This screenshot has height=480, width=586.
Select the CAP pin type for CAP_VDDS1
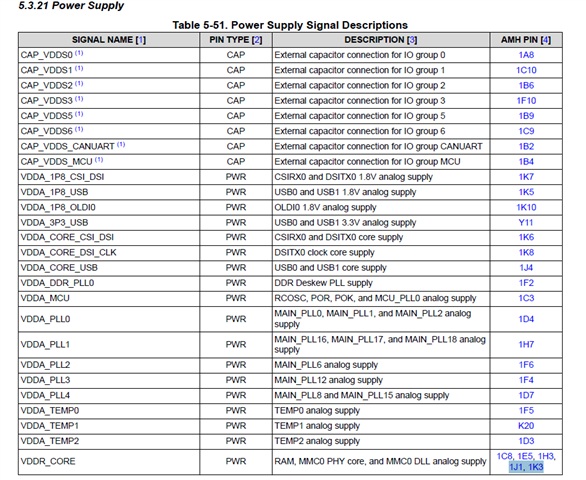[x=236, y=70]
